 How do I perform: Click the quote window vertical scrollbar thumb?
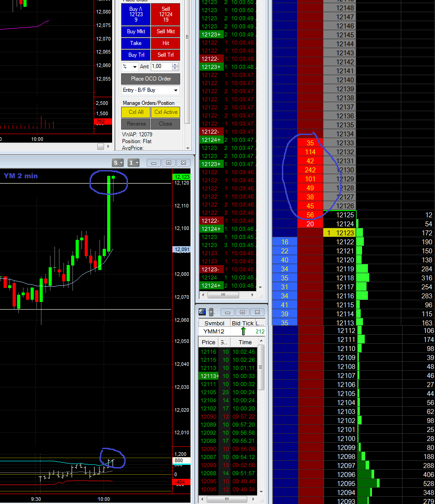click(x=261, y=367)
